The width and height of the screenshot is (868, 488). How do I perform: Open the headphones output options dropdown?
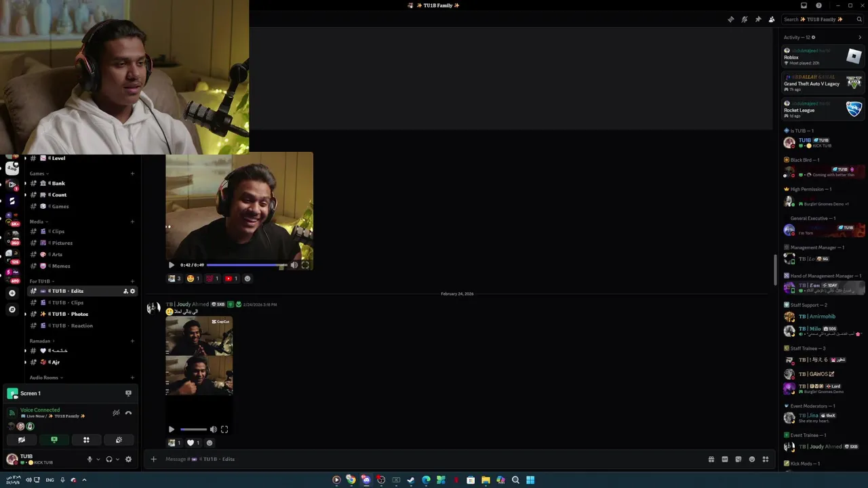(117, 460)
